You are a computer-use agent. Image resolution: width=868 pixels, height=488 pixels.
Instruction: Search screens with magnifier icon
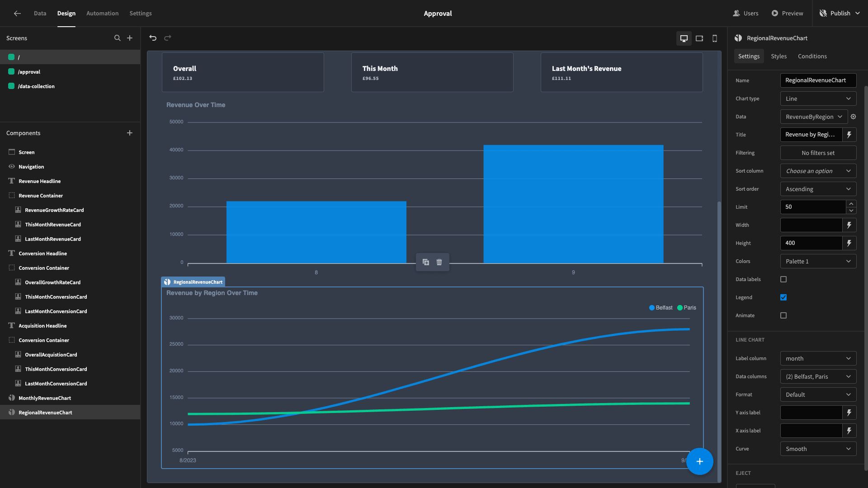[x=118, y=38]
